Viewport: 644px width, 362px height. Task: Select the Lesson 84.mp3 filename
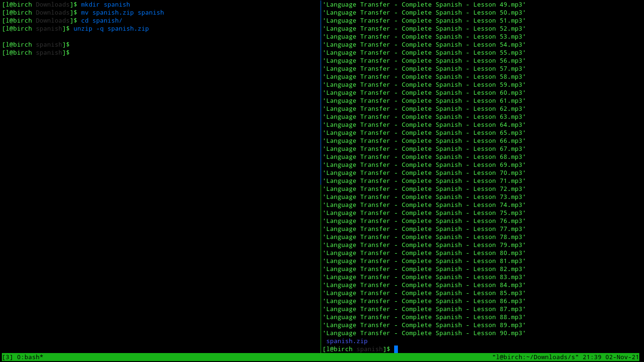[424, 285]
